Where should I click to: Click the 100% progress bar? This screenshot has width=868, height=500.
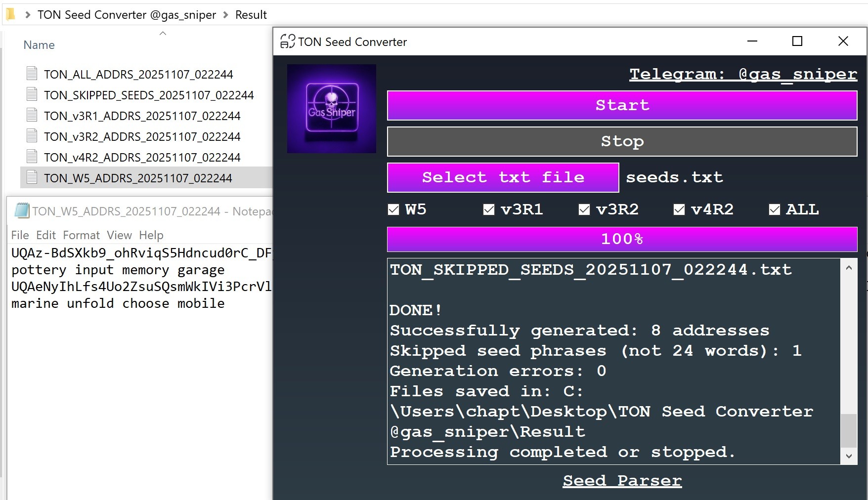coord(622,239)
